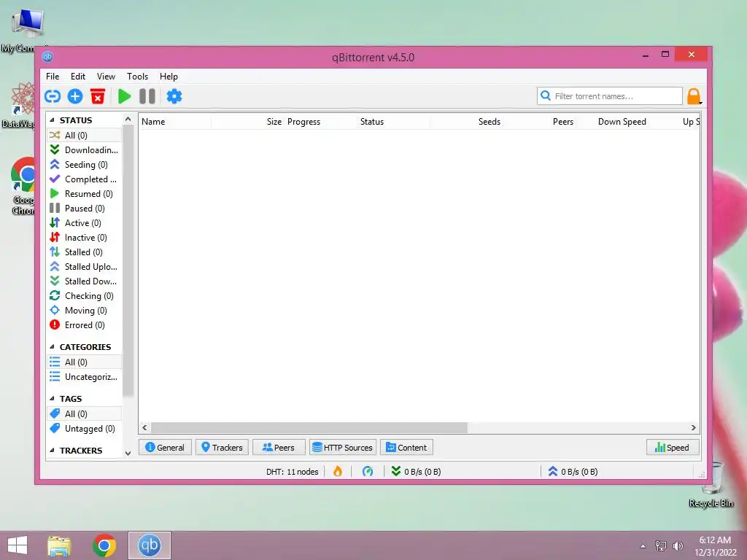Screen dimensions: 747x560
Task: Collapse the CATEGORIES section
Action: [52, 346]
